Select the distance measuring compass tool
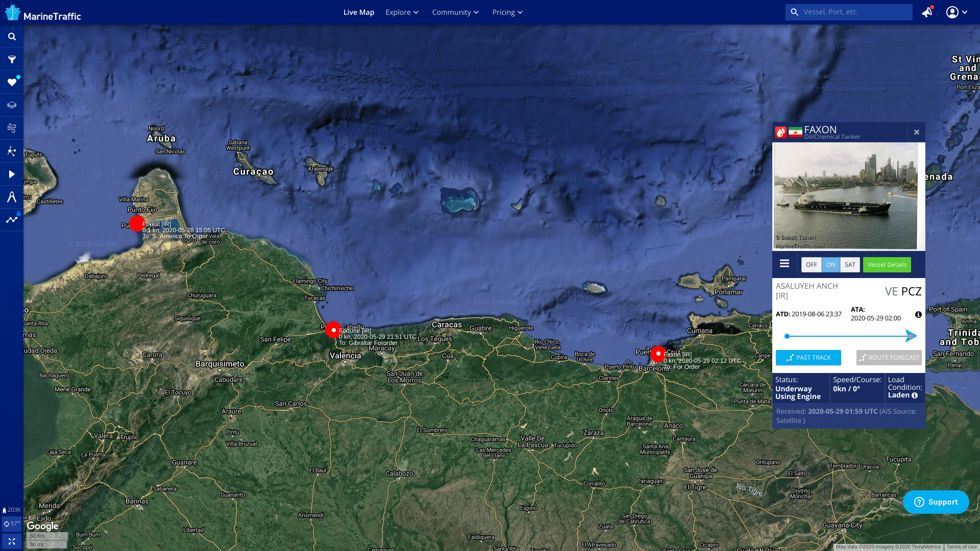The image size is (980, 551). click(12, 197)
